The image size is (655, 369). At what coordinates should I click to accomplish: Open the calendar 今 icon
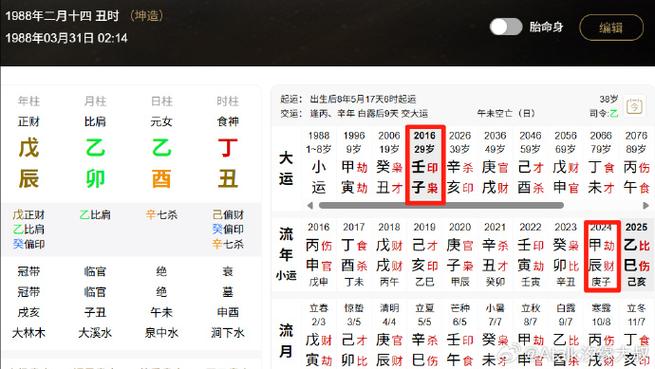pyautogui.click(x=634, y=106)
